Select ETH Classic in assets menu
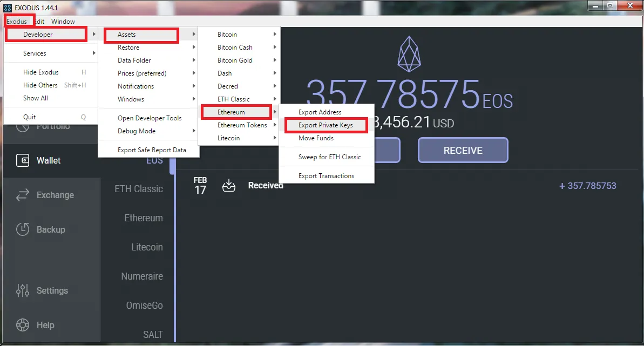644x346 pixels. (x=239, y=99)
